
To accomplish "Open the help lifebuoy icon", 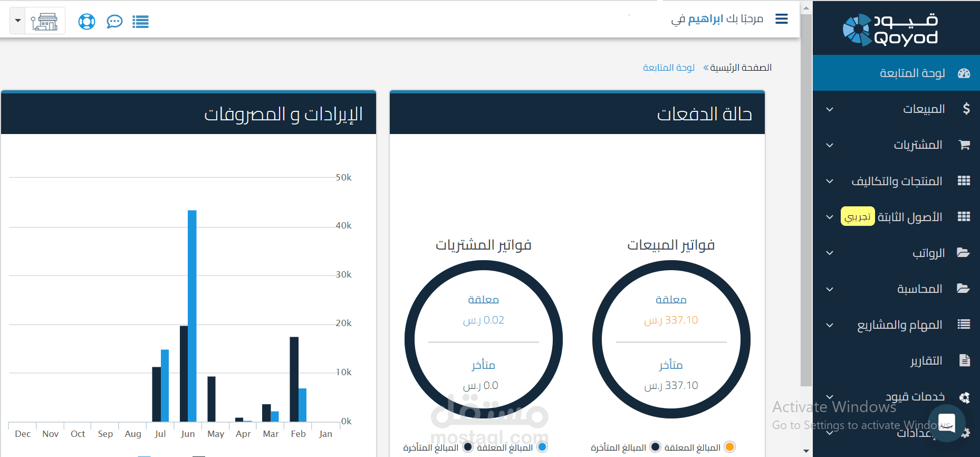I will pos(87,22).
